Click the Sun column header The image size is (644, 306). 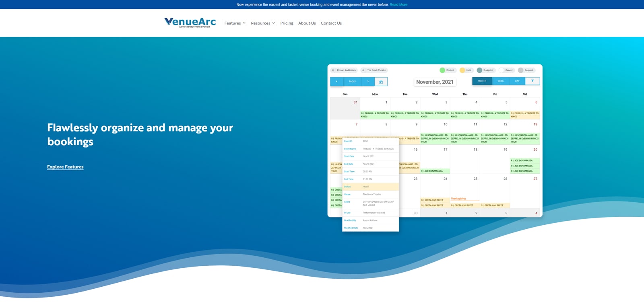345,94
